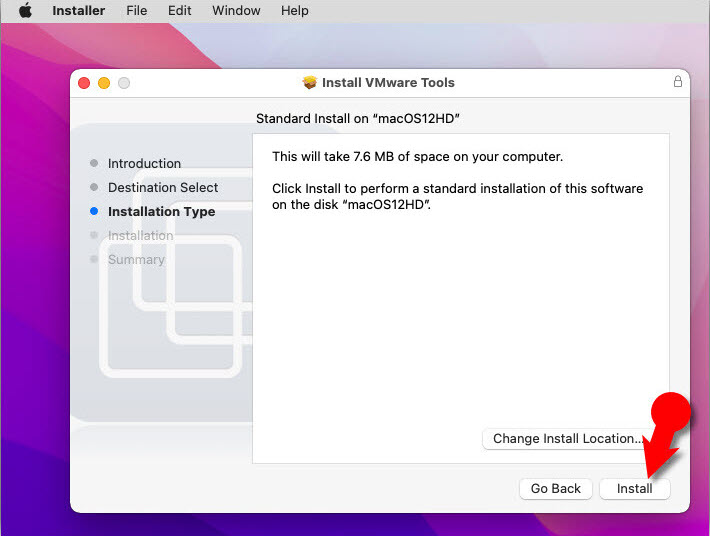Close the installer window with red button
This screenshot has width=710, height=536.
click(x=84, y=83)
